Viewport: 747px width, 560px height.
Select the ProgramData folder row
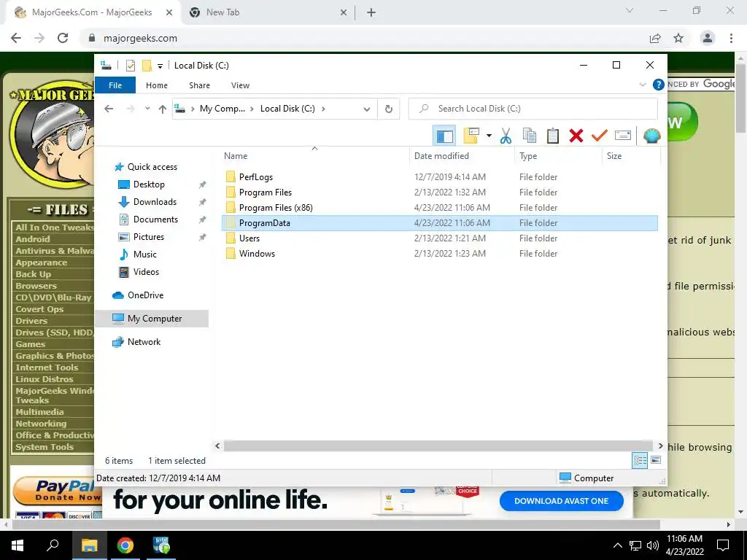440,223
